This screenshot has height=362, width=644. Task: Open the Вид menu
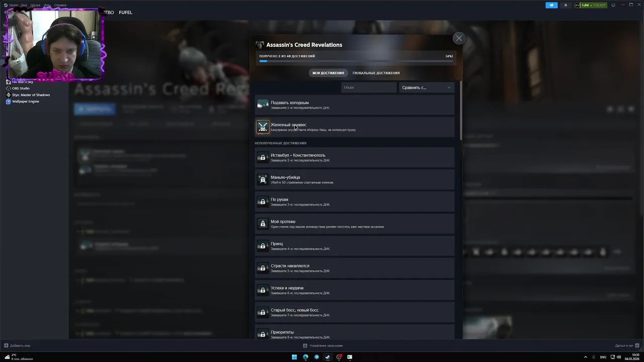coord(24,5)
